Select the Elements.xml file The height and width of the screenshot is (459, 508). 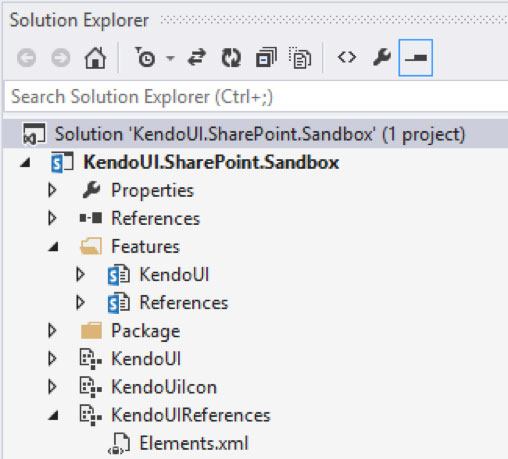click(194, 443)
